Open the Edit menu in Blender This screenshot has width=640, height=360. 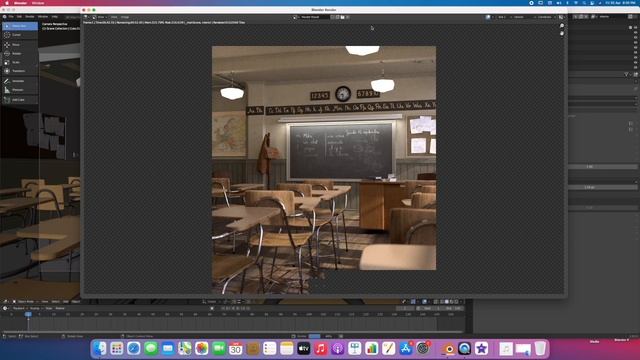tap(19, 17)
